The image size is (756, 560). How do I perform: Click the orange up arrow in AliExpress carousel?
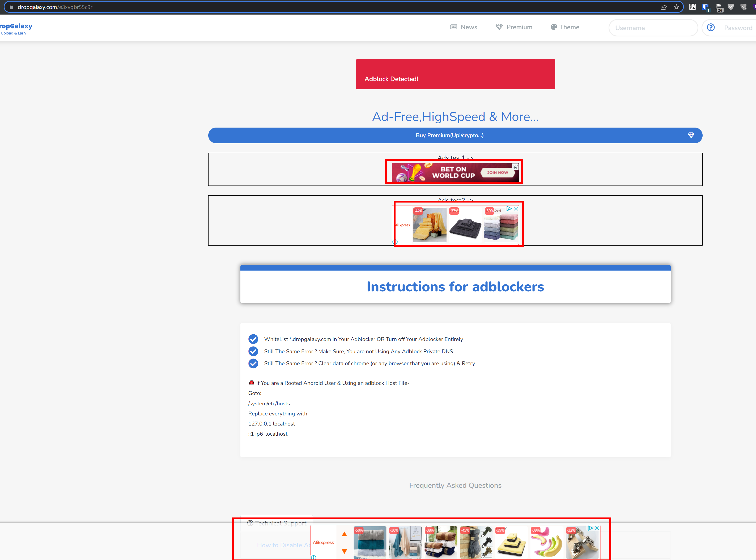(345, 534)
